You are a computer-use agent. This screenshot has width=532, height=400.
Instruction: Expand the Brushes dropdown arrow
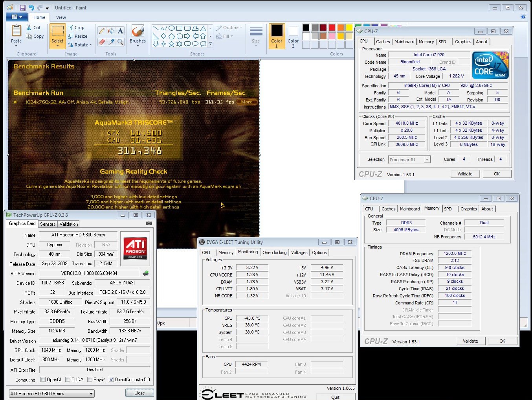(x=138, y=46)
